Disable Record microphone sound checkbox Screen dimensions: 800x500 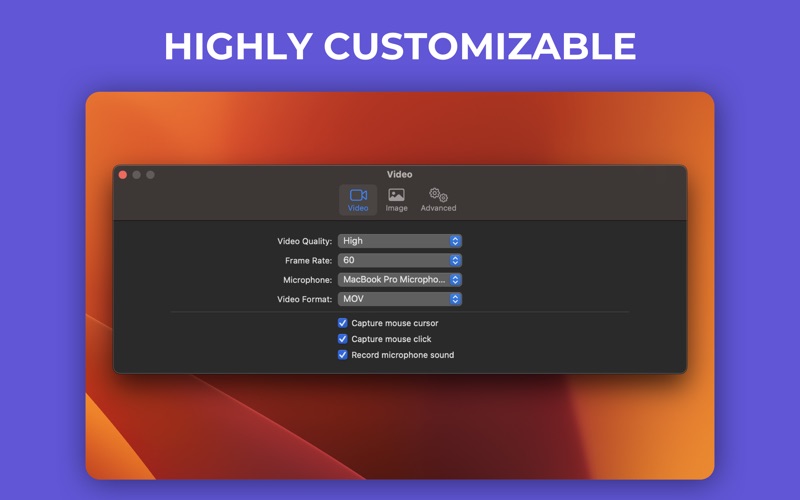click(x=342, y=355)
